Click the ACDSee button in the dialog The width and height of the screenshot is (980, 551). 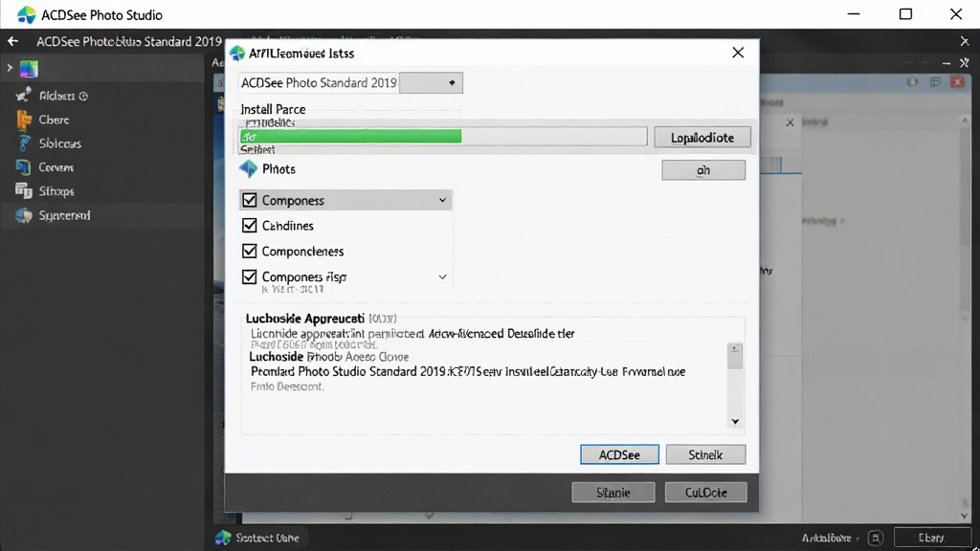[x=619, y=454]
